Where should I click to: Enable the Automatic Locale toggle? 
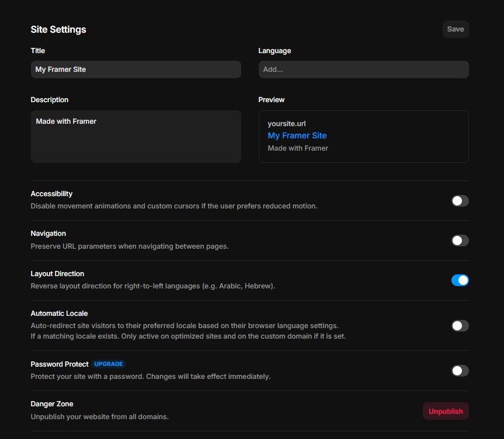click(460, 326)
